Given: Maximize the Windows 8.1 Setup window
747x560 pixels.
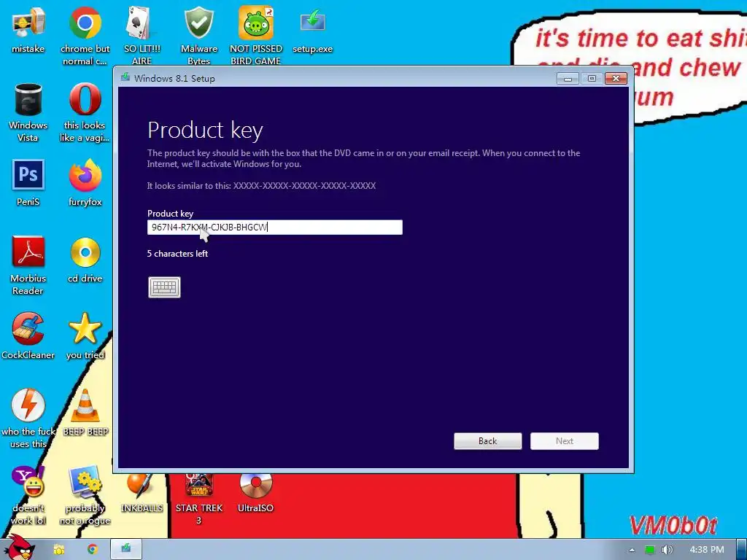Looking at the screenshot, I should (x=592, y=79).
